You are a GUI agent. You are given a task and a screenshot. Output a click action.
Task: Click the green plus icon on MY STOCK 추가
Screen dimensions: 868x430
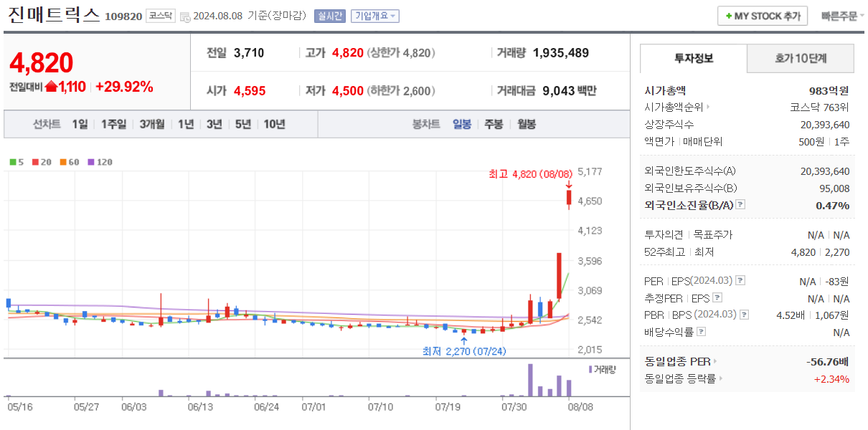729,16
